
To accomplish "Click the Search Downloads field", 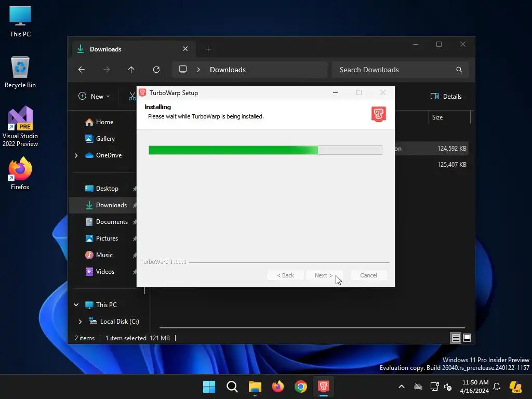I will click(400, 70).
